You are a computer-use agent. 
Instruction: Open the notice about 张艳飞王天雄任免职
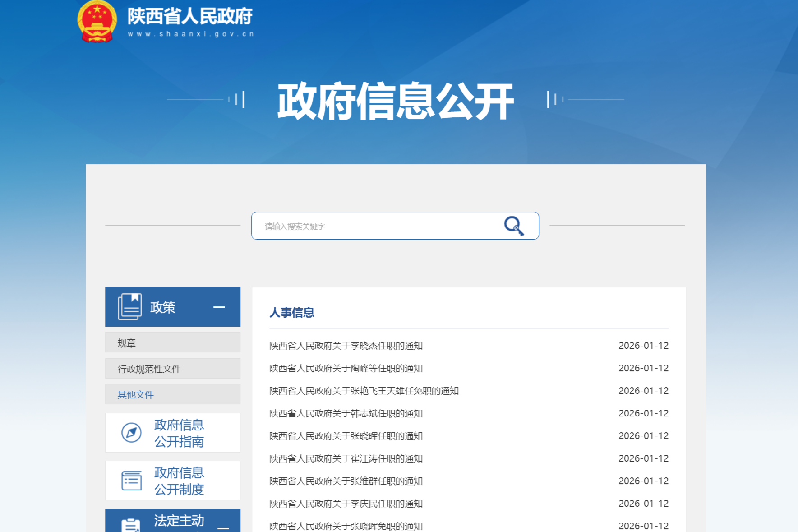coord(364,391)
